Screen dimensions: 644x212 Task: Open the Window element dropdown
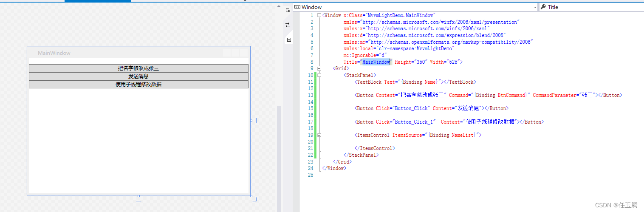click(x=535, y=7)
